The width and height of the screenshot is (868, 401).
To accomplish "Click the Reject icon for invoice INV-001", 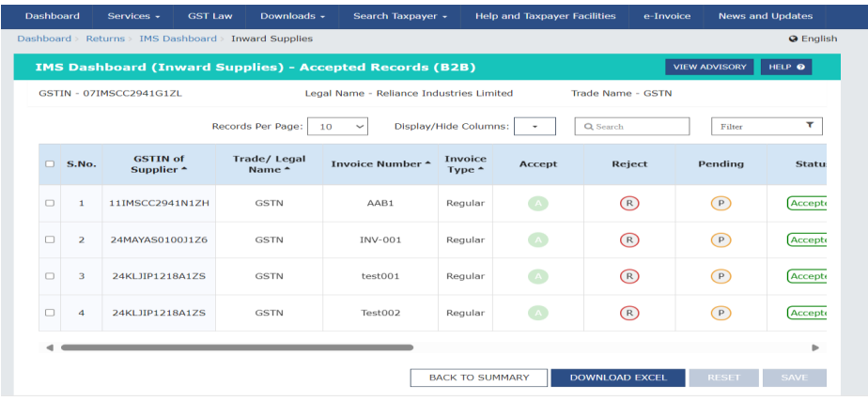I will click(x=628, y=239).
